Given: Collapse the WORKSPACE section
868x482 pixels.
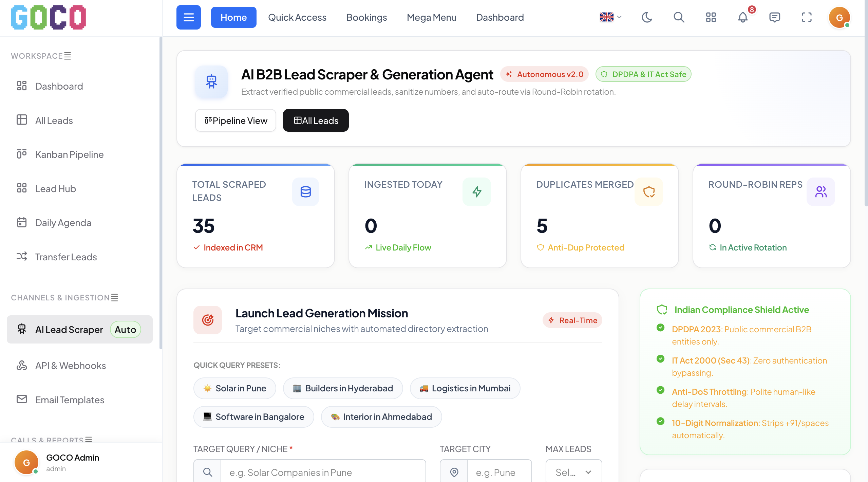Looking at the screenshot, I should [x=68, y=56].
